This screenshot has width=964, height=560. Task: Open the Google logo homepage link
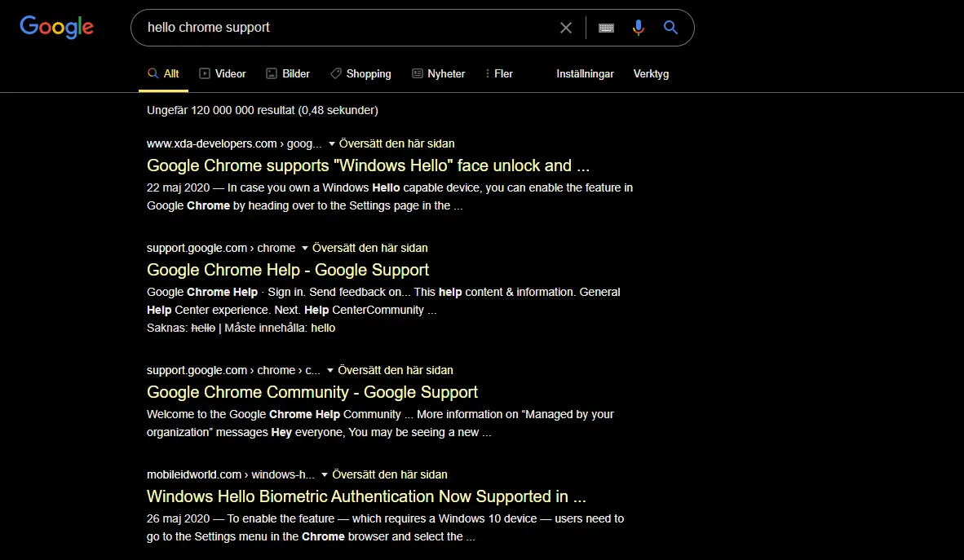point(56,27)
